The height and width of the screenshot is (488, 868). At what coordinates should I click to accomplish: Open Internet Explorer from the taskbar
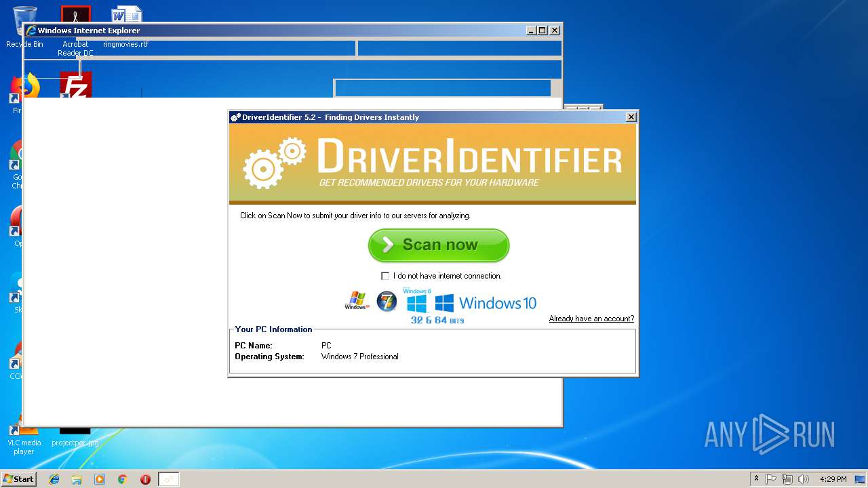54,479
